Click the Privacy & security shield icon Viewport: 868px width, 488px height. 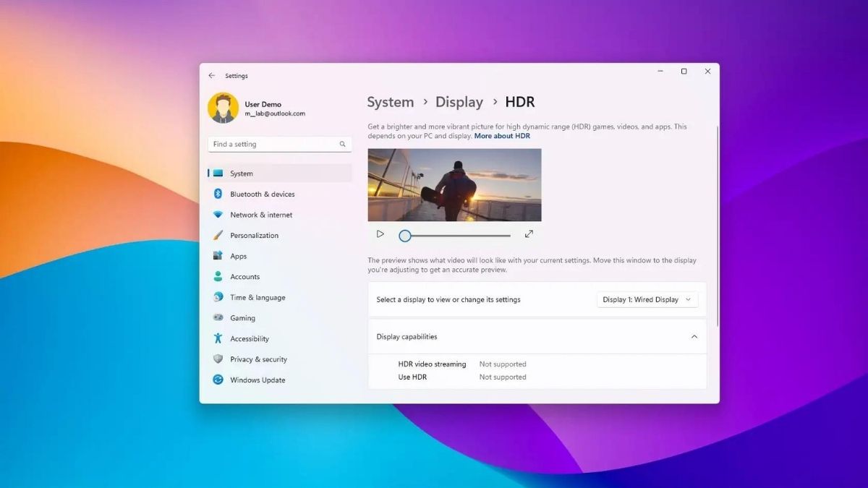pyautogui.click(x=218, y=359)
